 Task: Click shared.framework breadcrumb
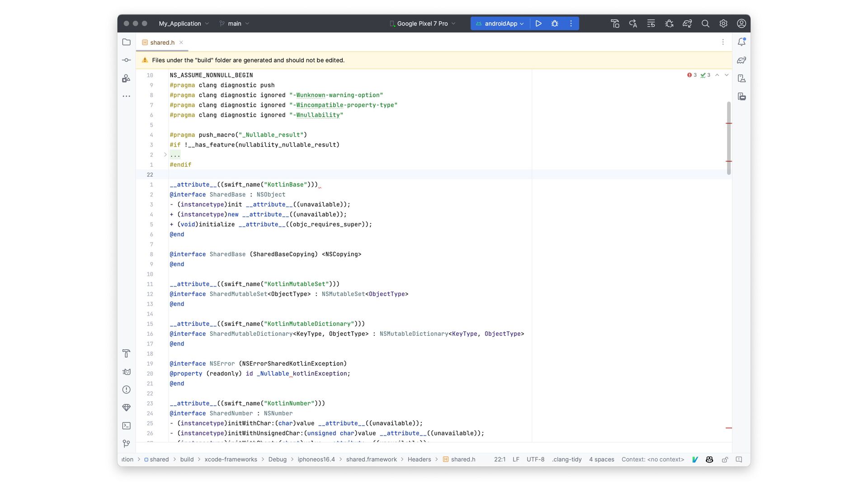pos(371,460)
